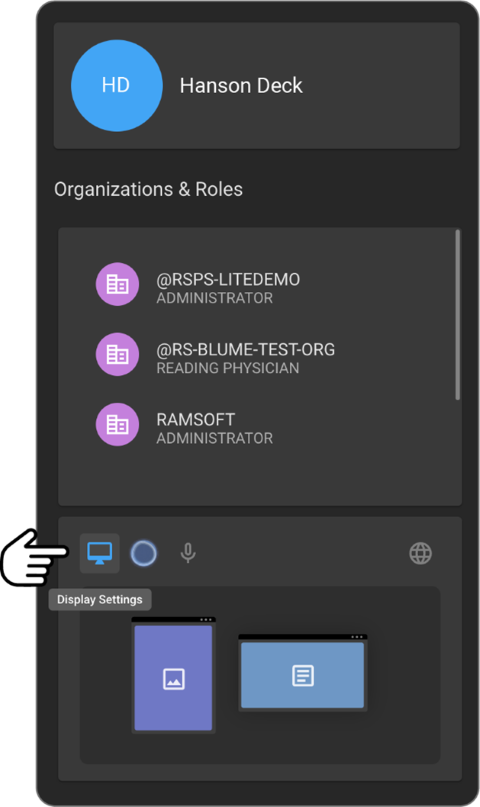This screenshot has height=807, width=480.
Task: Click document icon inside landscape monitor
Action: (303, 675)
